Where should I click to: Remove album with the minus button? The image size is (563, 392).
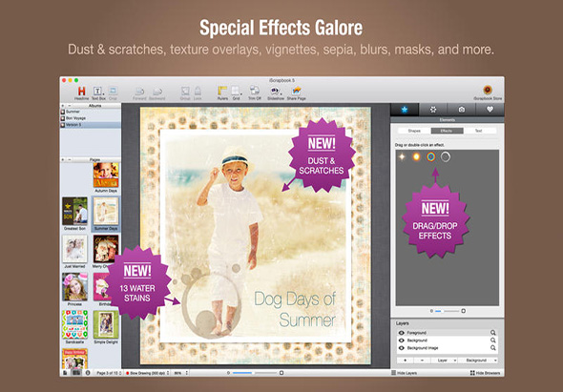point(70,106)
